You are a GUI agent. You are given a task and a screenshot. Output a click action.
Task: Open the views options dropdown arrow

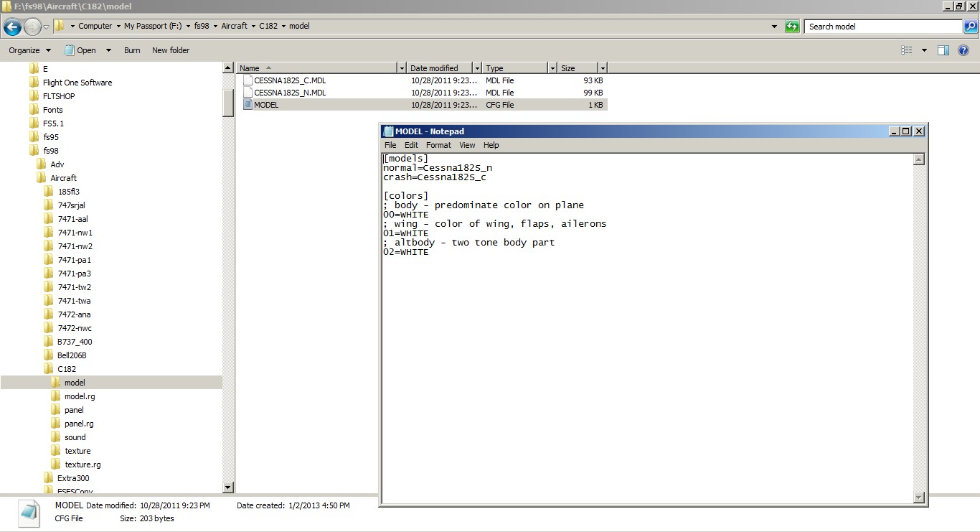(924, 50)
